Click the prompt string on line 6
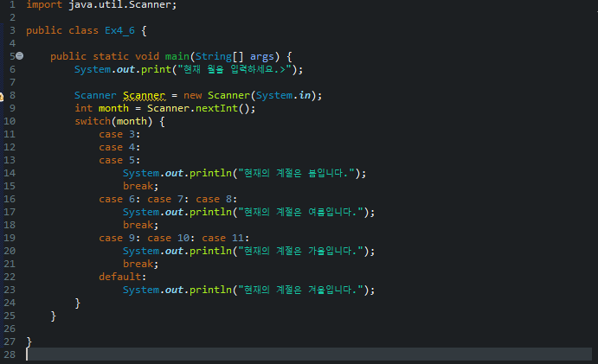The width and height of the screenshot is (598, 364). click(235, 69)
